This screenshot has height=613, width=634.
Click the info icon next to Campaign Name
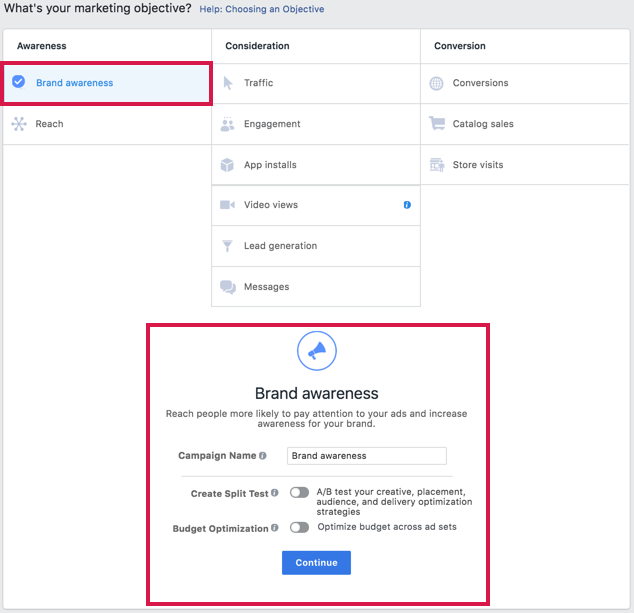[263, 456]
